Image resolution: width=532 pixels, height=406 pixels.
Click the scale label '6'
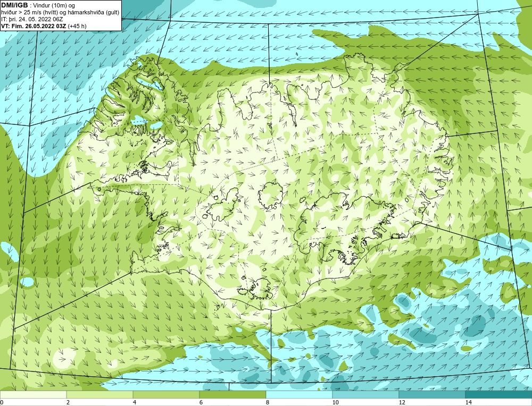201,402
